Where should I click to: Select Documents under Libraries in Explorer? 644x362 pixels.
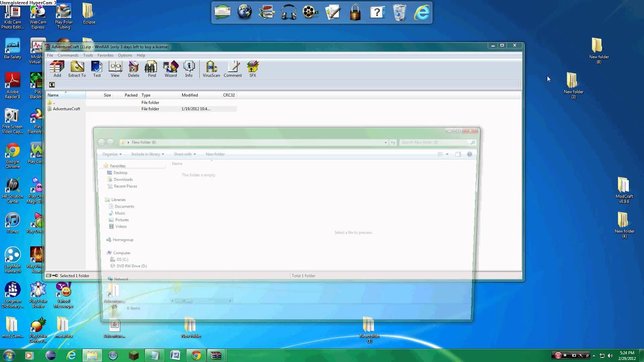124,207
